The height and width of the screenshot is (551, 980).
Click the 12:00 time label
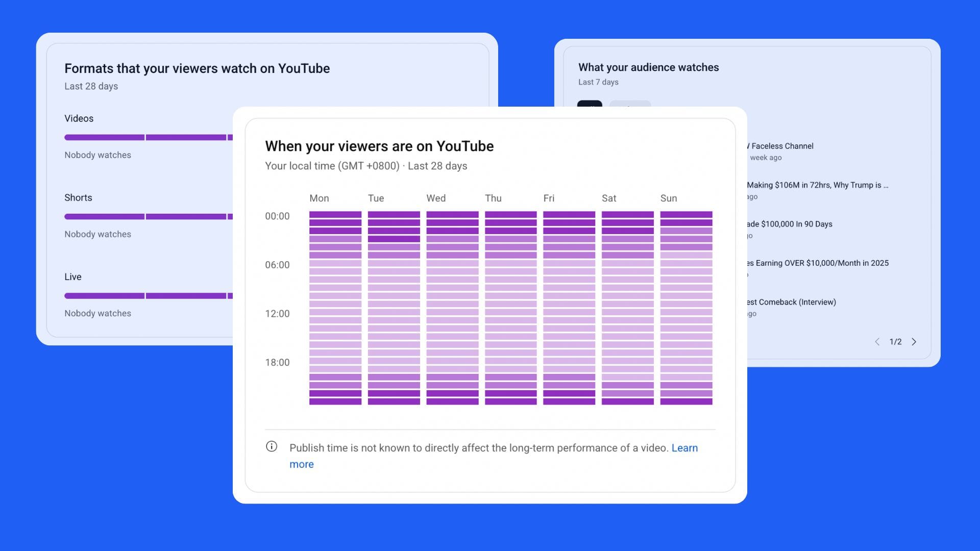(x=277, y=314)
